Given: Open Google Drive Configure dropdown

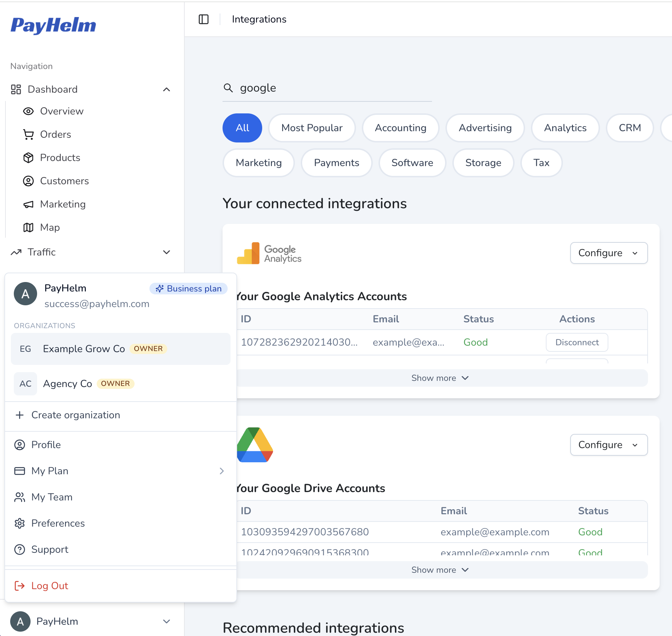Looking at the screenshot, I should coord(609,445).
